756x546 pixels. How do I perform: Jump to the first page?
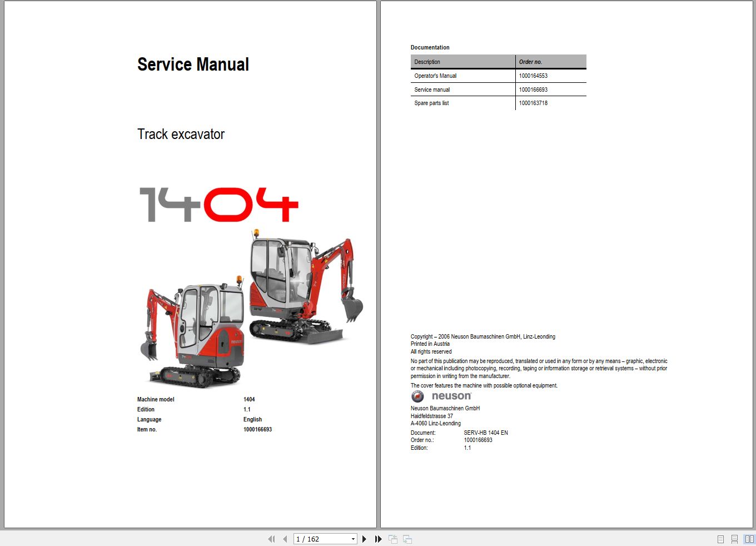click(272, 539)
